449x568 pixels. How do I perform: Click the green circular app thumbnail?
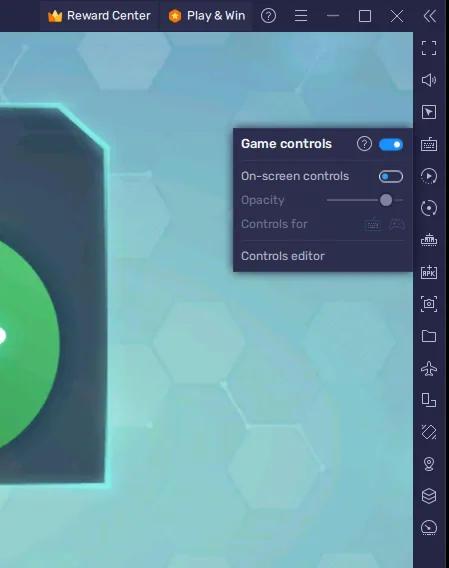[30, 344]
